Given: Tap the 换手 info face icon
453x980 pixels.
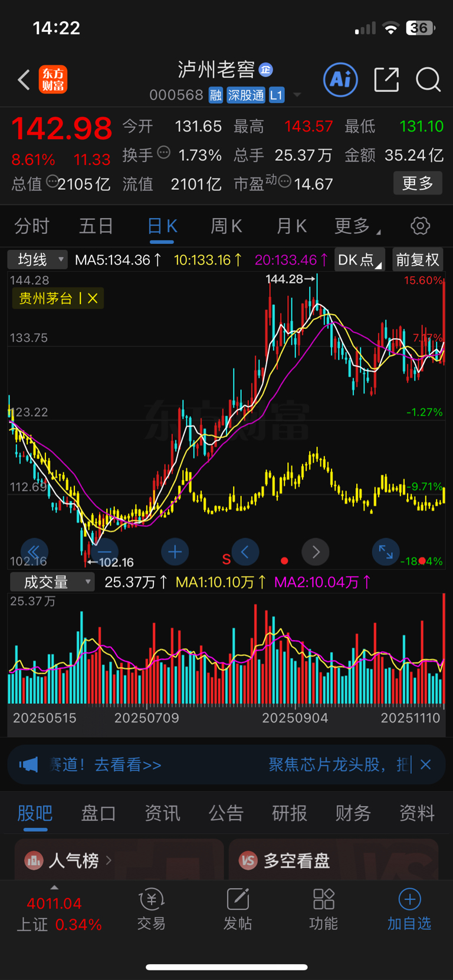Looking at the screenshot, I should pyautogui.click(x=164, y=153).
